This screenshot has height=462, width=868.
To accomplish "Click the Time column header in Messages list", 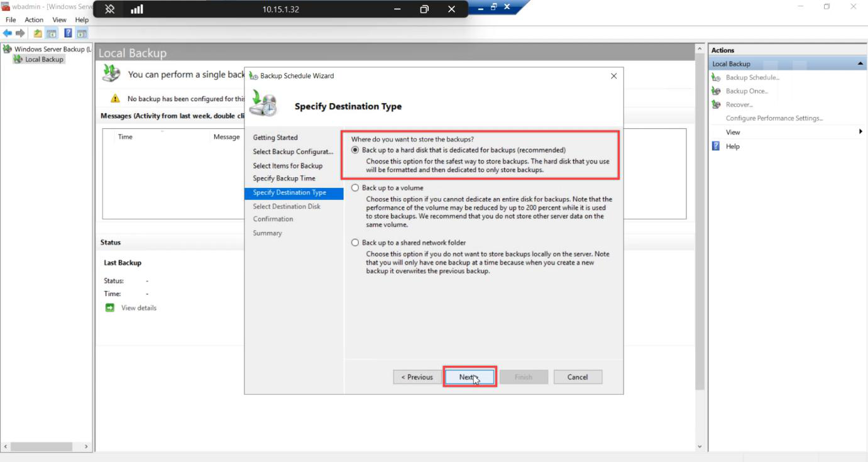I will 126,137.
